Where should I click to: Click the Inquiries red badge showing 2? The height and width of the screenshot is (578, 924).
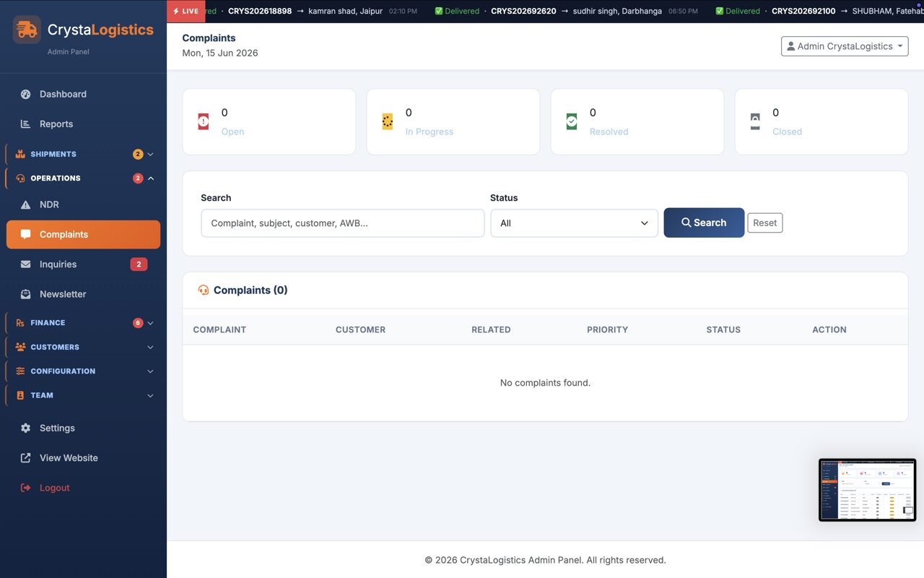139,264
